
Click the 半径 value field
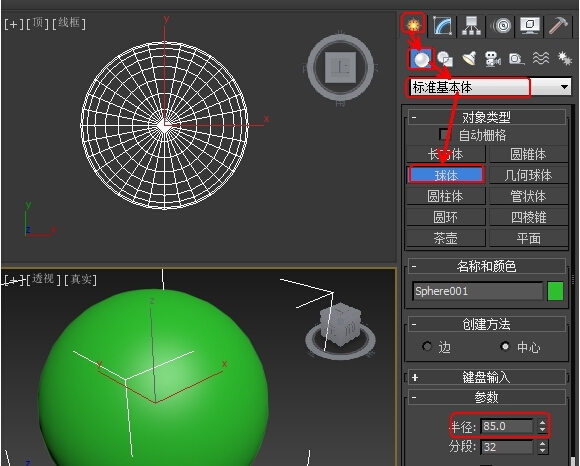(x=507, y=426)
